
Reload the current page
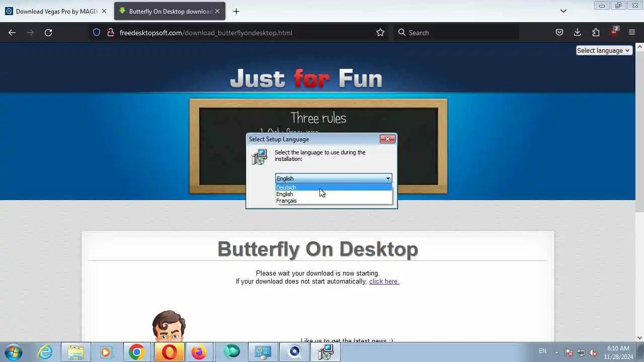click(48, 33)
